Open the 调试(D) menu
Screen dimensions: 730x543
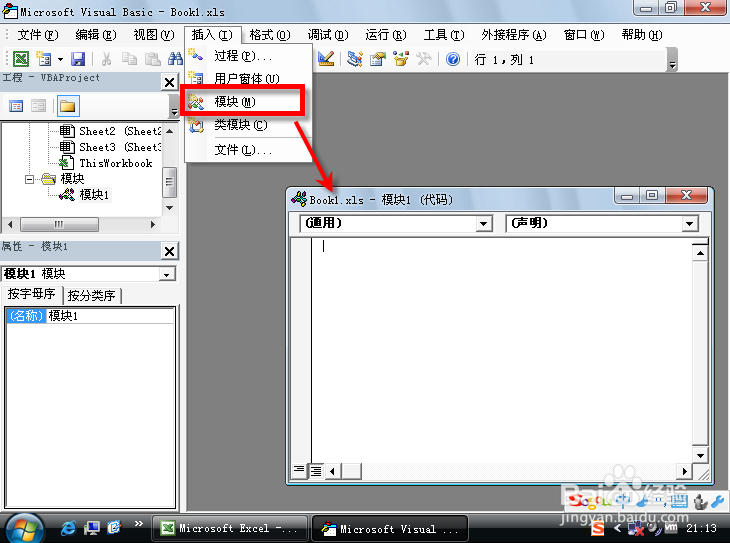point(328,35)
